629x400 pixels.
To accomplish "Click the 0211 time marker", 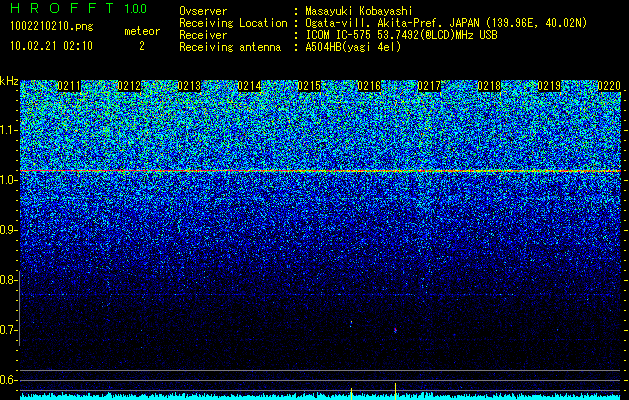I will (x=69, y=86).
